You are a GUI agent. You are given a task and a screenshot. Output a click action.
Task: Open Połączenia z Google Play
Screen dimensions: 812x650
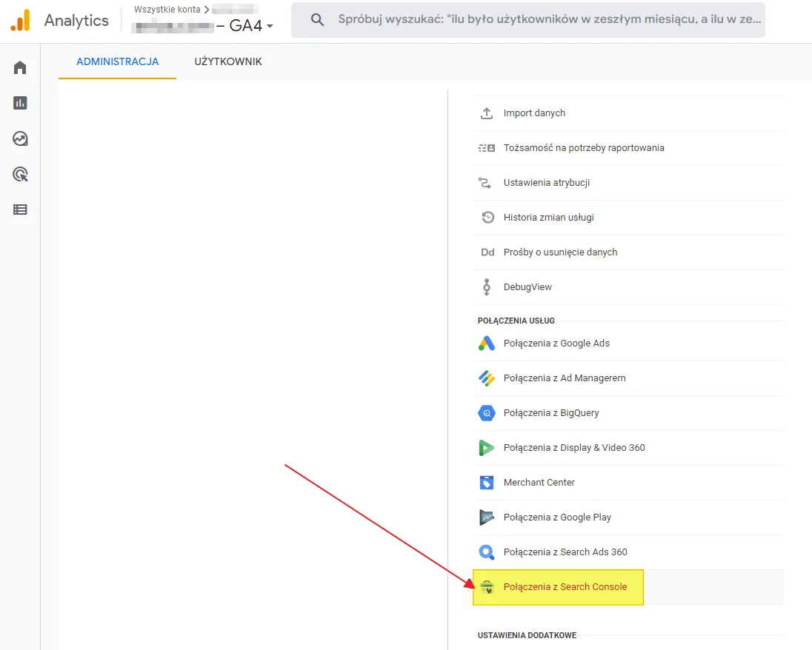pos(628,517)
